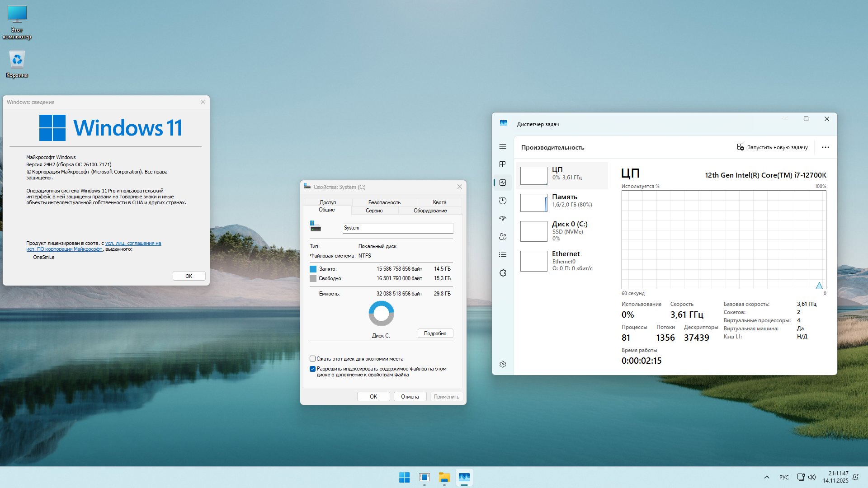Click Run new task button
This screenshot has height=488, width=868.
point(772,147)
